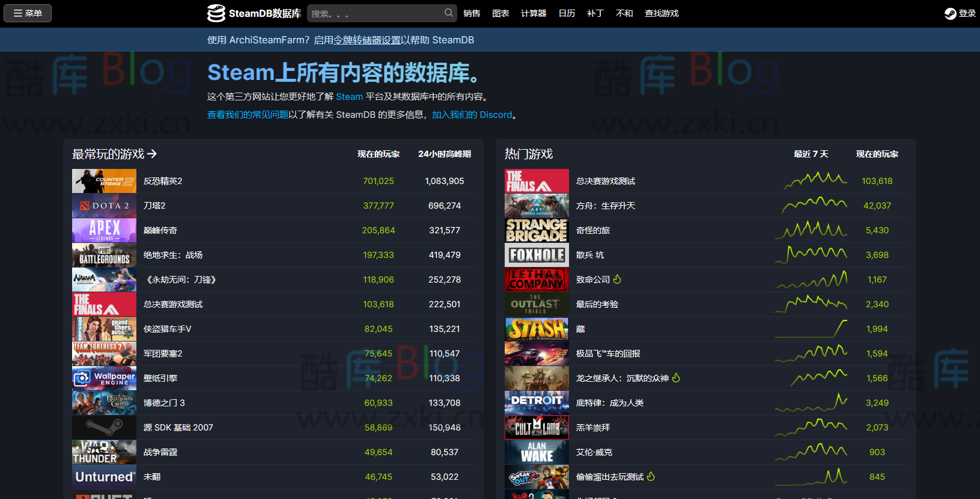
Task: Open the 查找游戏 menu item
Action: pyautogui.click(x=662, y=13)
